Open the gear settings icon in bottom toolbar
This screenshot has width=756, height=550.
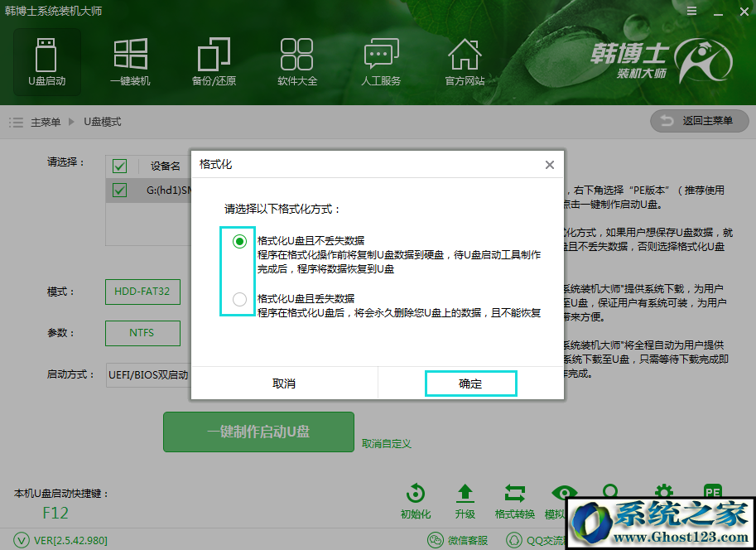tap(664, 490)
